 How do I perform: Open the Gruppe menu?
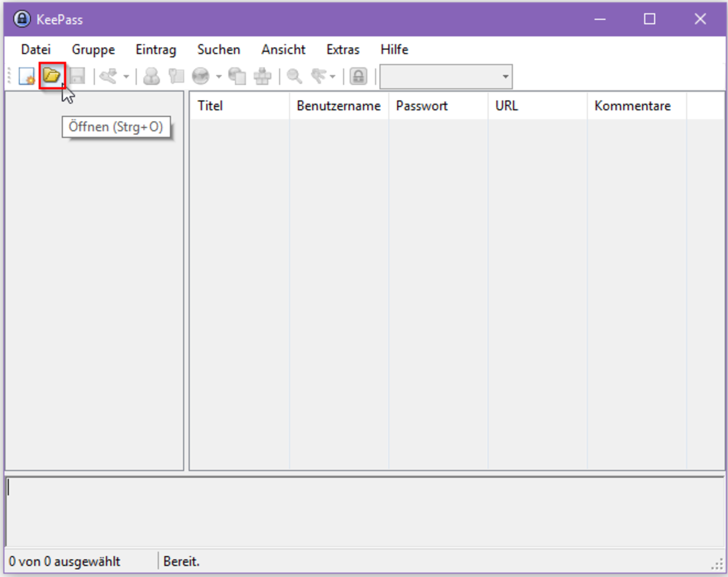(94, 50)
